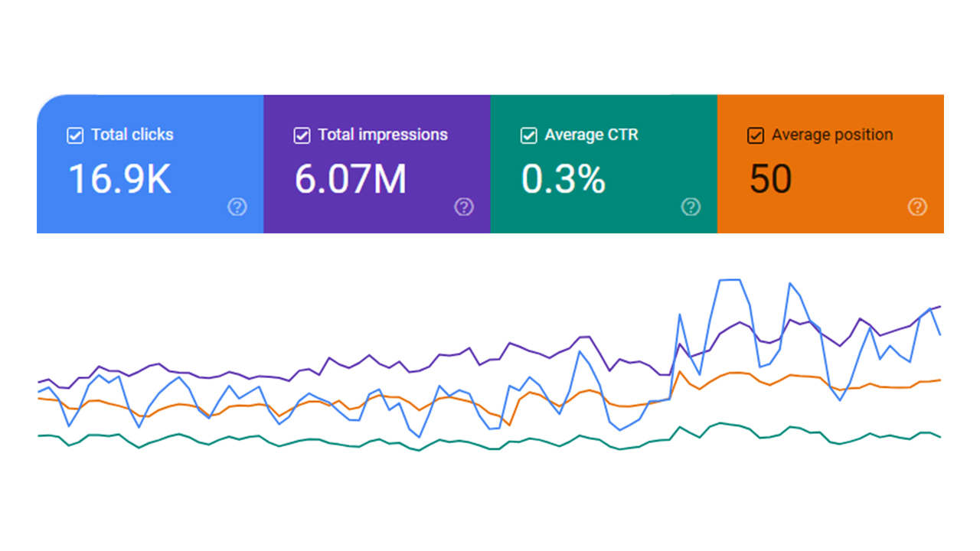Select the 0.3% CTR value
This screenshot has height=551, width=980.
pyautogui.click(x=563, y=178)
